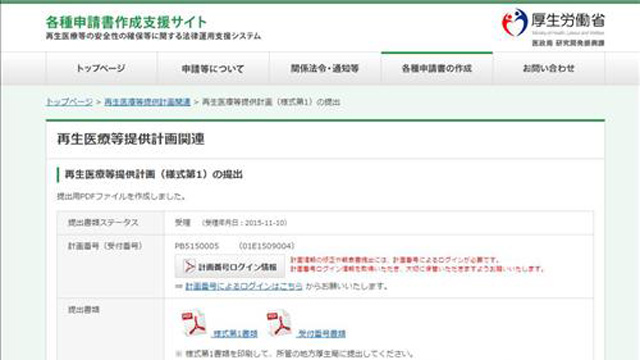This screenshot has height=360, width=640.
Task: Click the 計画番号によるログインはこちら link
Action: tap(244, 286)
